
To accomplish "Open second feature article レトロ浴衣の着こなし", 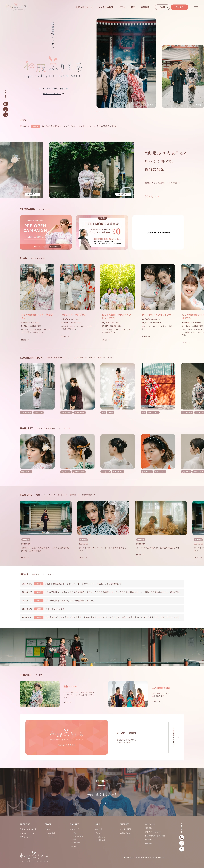I will pos(103,518).
